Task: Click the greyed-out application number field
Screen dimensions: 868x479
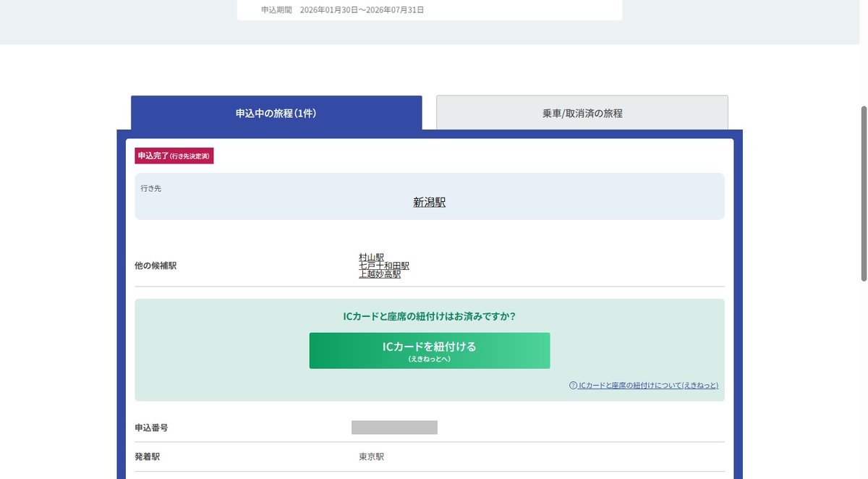Action: pyautogui.click(x=394, y=428)
